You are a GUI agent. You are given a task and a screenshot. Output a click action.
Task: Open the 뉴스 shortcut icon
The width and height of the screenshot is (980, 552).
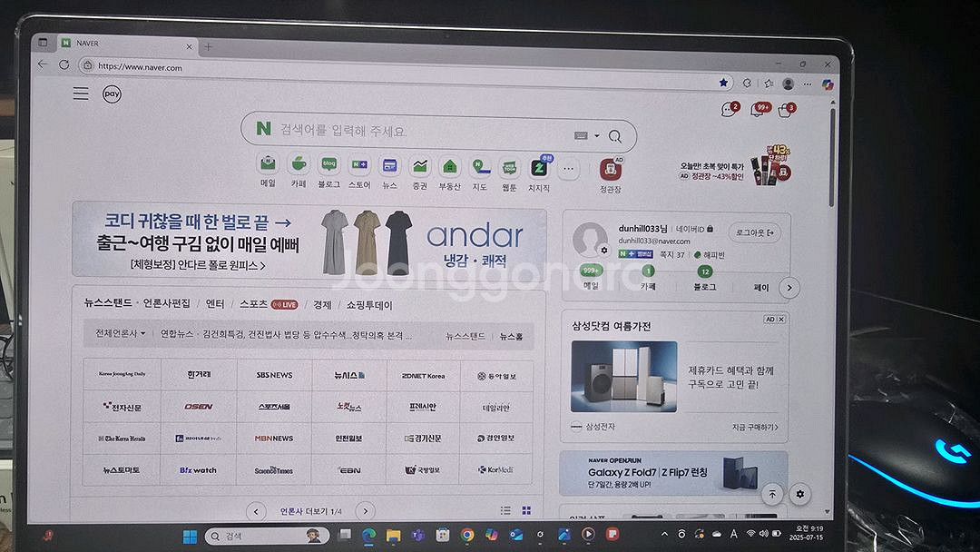(x=389, y=165)
